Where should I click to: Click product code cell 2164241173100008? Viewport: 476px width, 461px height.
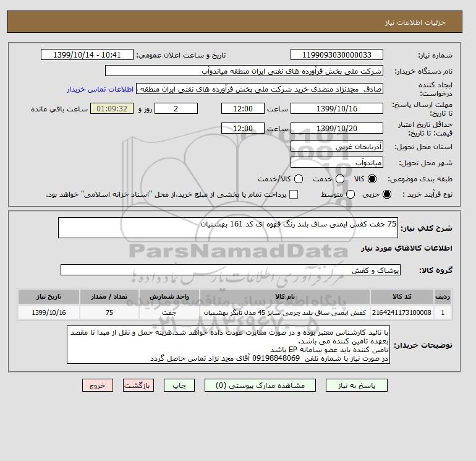tap(402, 312)
